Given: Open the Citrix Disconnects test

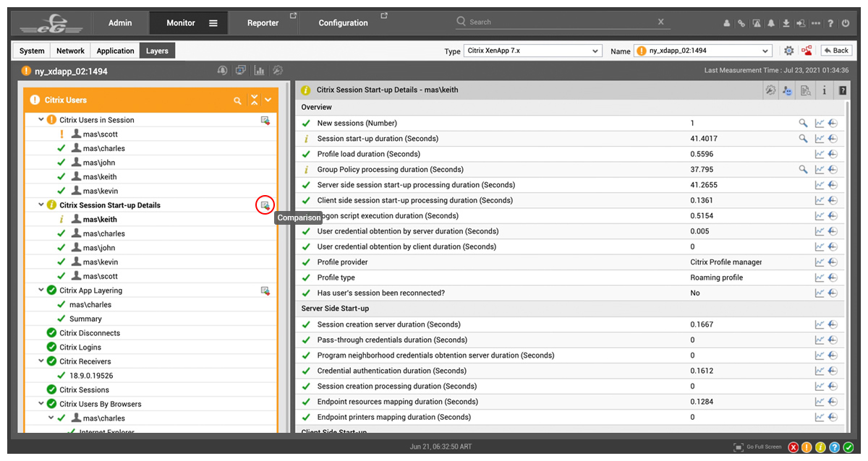Looking at the screenshot, I should coord(90,333).
